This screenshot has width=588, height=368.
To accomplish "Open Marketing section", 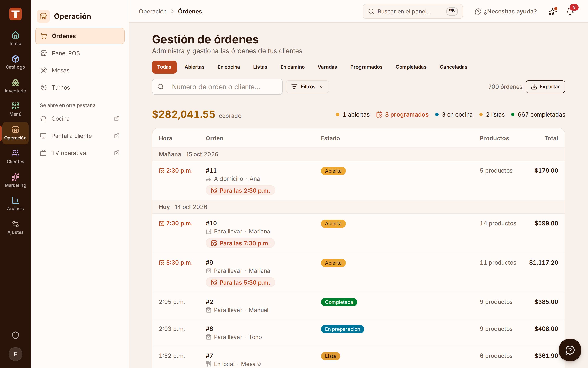I will [15, 180].
